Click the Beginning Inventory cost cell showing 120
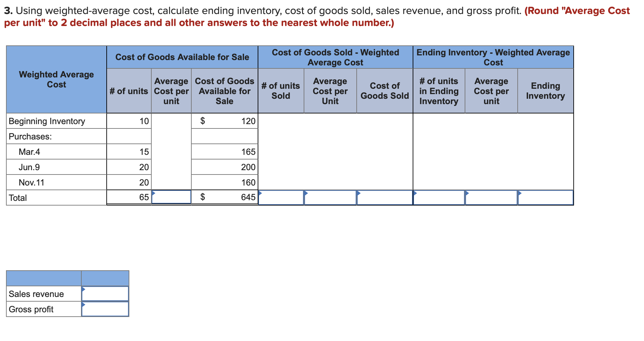This screenshot has width=644, height=341. (225, 121)
